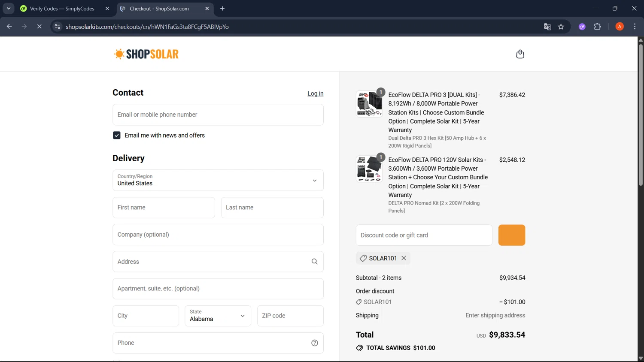The image size is (644, 362).
Task: Click the EcoFlow DELTA PRO 3 product thumbnail
Action: [x=369, y=104]
